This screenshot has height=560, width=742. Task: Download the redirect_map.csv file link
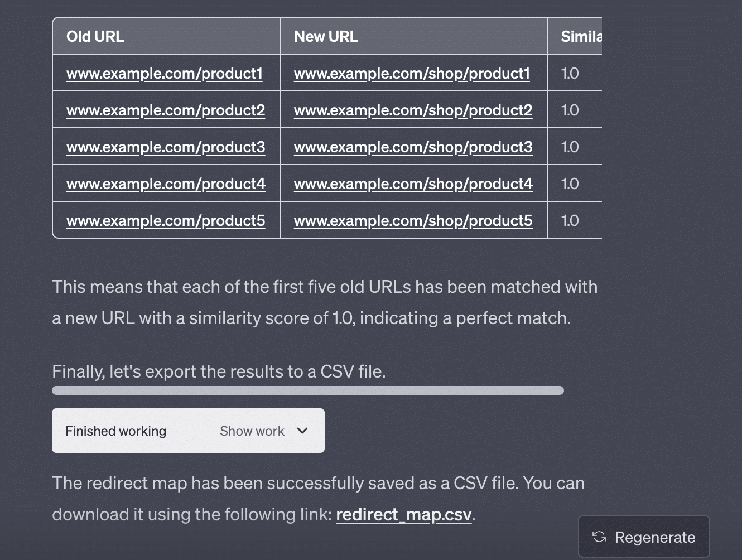tap(404, 514)
